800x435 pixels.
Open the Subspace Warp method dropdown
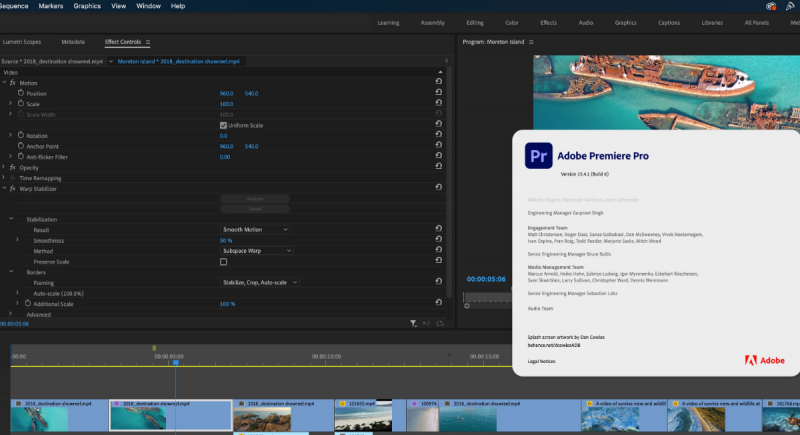pyautogui.click(x=255, y=251)
